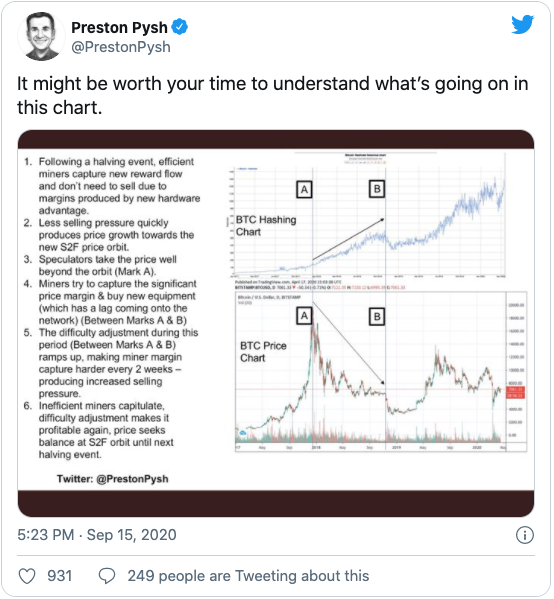Click marker A on price chart
Viewport: 554px width, 599px height.
coord(304,316)
